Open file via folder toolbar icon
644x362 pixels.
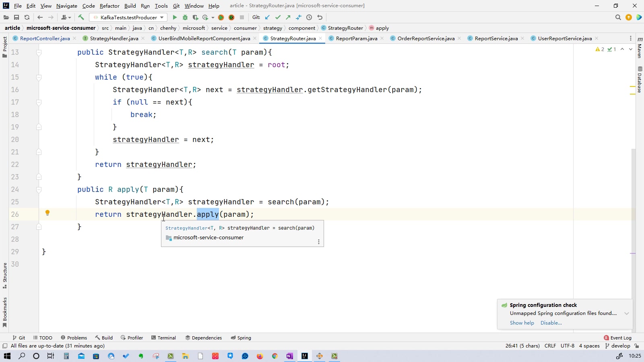6,17
